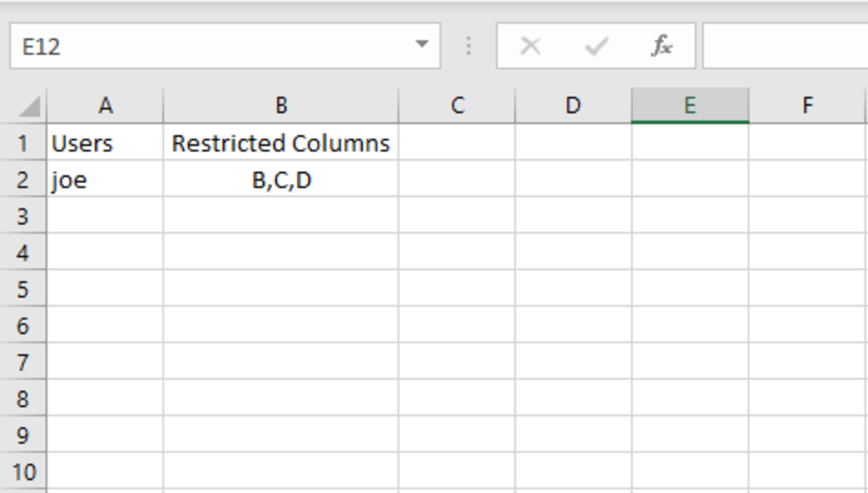This screenshot has width=868, height=493.
Task: Open the Insert Function fx dialog
Action: point(661,46)
